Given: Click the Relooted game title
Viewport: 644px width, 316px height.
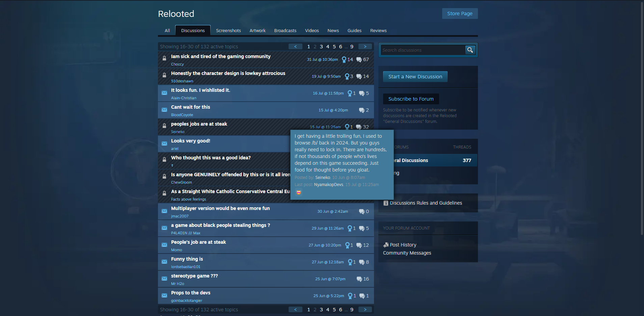Looking at the screenshot, I should [176, 14].
